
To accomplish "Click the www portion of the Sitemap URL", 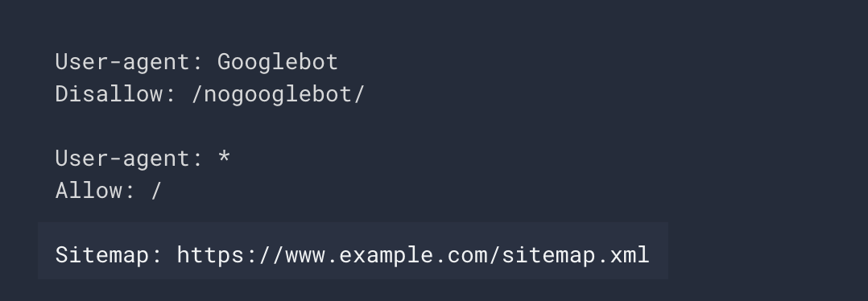I will pyautogui.click(x=305, y=255).
